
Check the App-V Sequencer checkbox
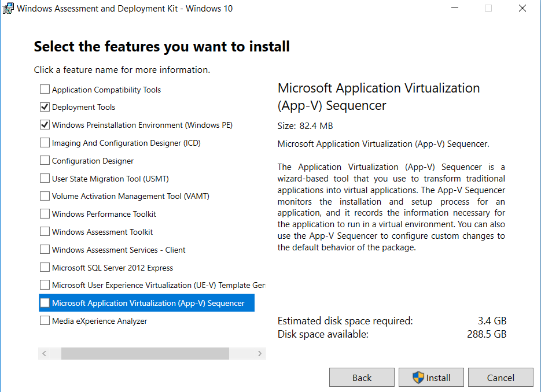(45, 303)
